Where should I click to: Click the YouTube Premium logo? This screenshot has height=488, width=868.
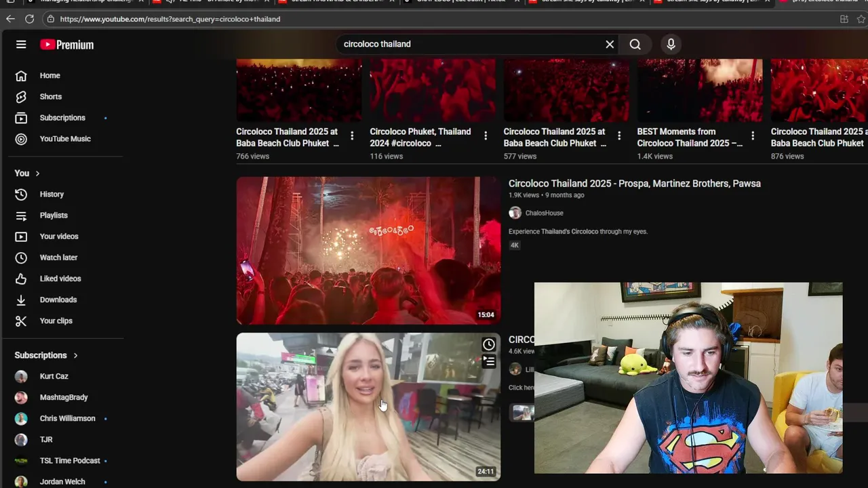tap(66, 45)
